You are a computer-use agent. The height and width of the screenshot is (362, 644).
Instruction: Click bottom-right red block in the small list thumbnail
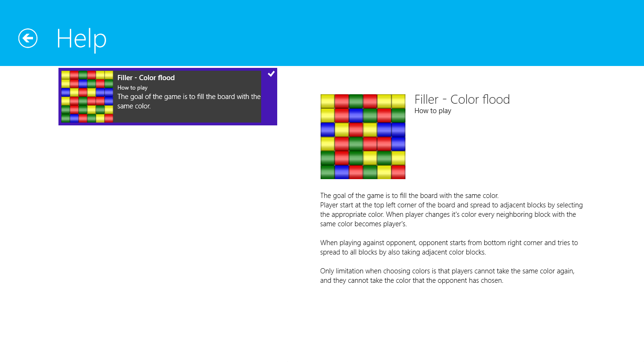(109, 118)
